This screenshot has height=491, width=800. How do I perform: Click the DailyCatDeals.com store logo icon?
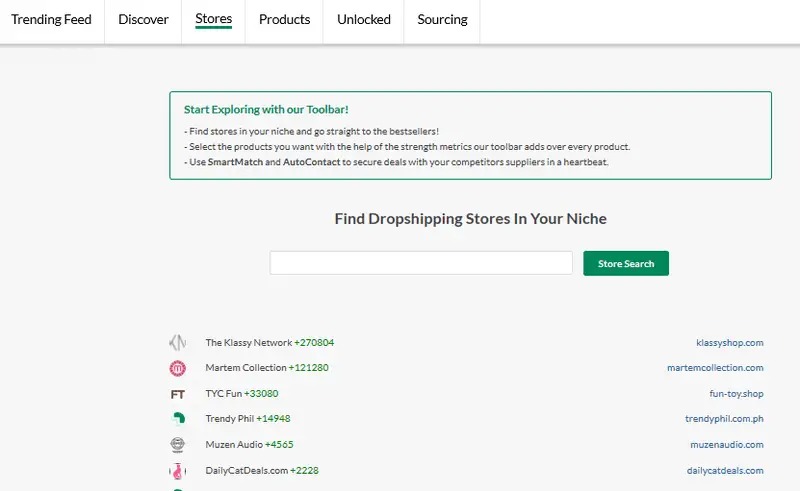(x=178, y=471)
